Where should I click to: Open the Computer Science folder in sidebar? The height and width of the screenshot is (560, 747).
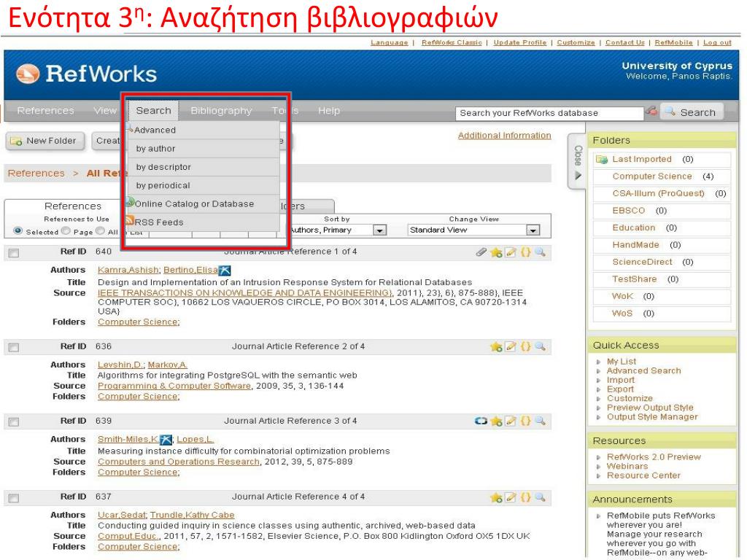[x=652, y=176]
